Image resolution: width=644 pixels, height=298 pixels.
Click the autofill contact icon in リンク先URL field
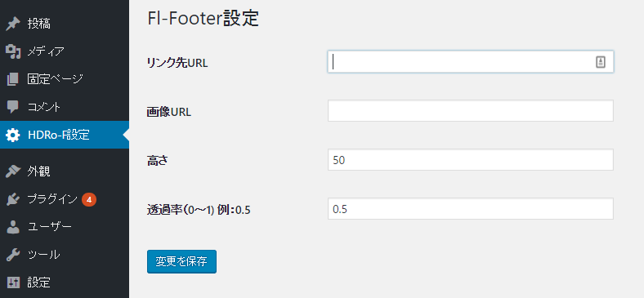click(601, 62)
